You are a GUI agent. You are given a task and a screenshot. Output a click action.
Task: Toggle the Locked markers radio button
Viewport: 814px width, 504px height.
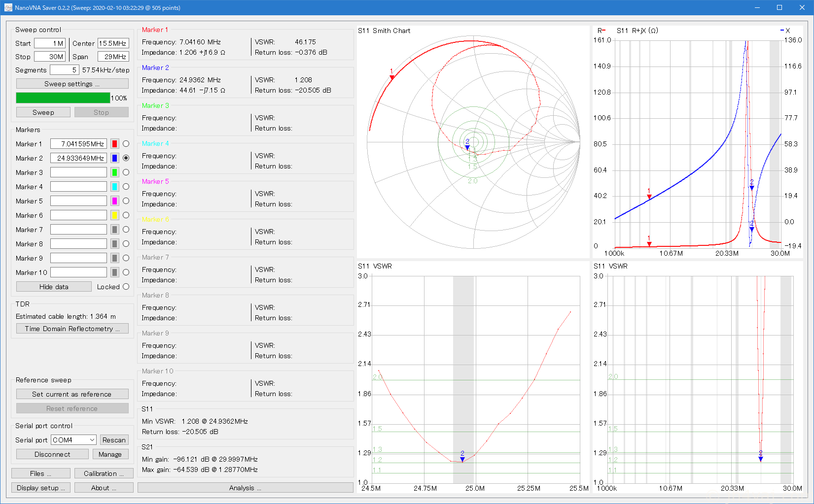tap(126, 287)
